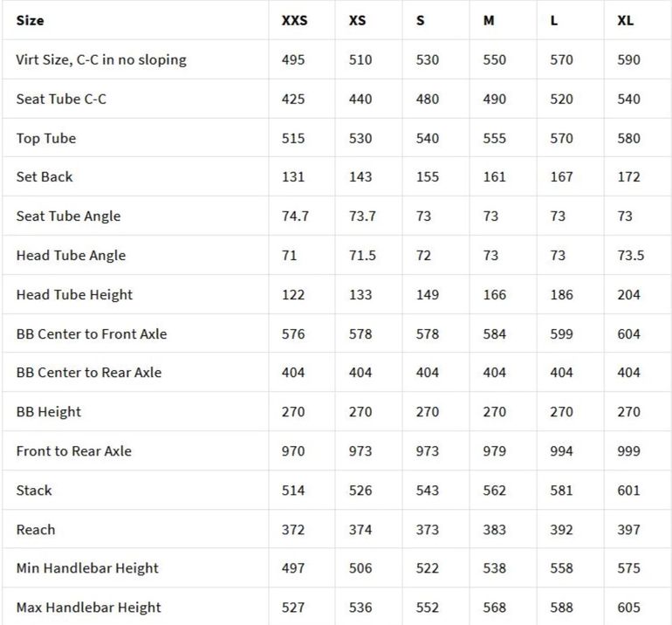
Task: Select BB Center to Front Axle value 584
Action: [494, 333]
